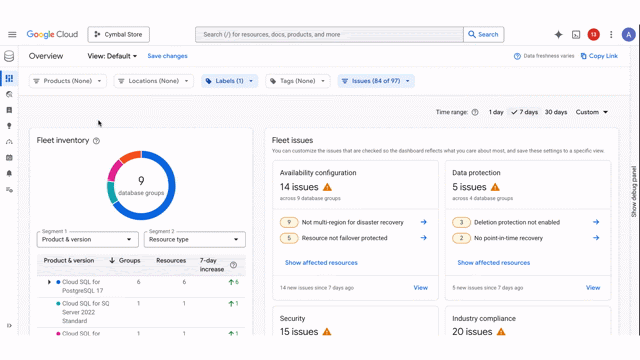Viewport: 640px width, 360px height.
Task: Click the 7-day increase help icon
Action: coord(233,265)
